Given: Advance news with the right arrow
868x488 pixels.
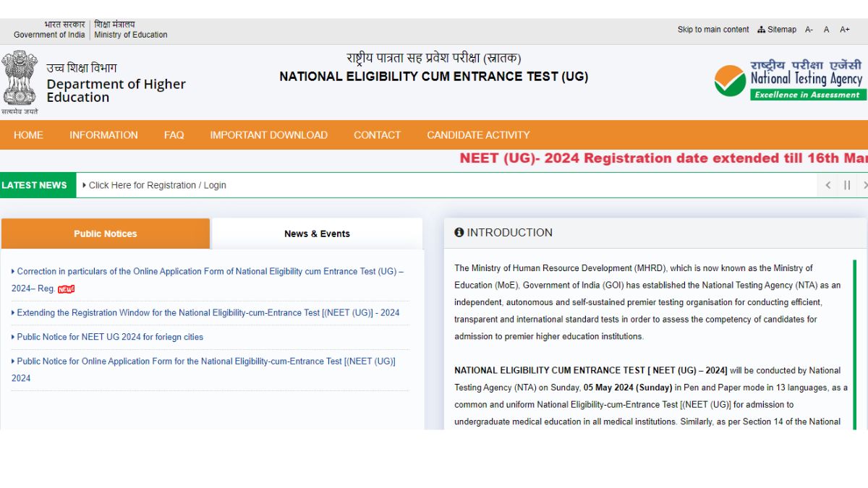Looking at the screenshot, I should point(865,185).
